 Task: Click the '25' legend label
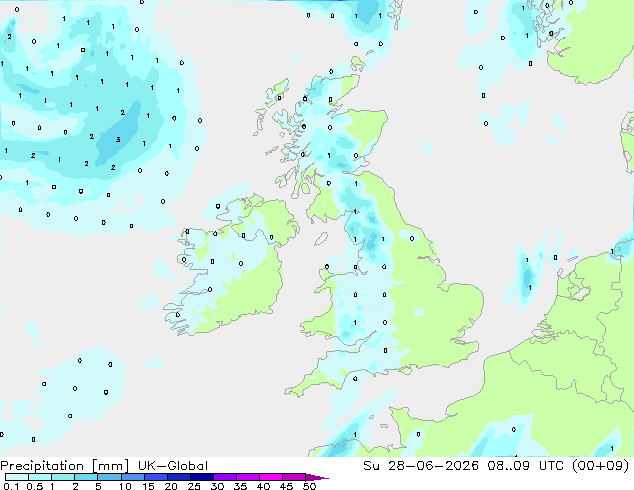tap(194, 486)
